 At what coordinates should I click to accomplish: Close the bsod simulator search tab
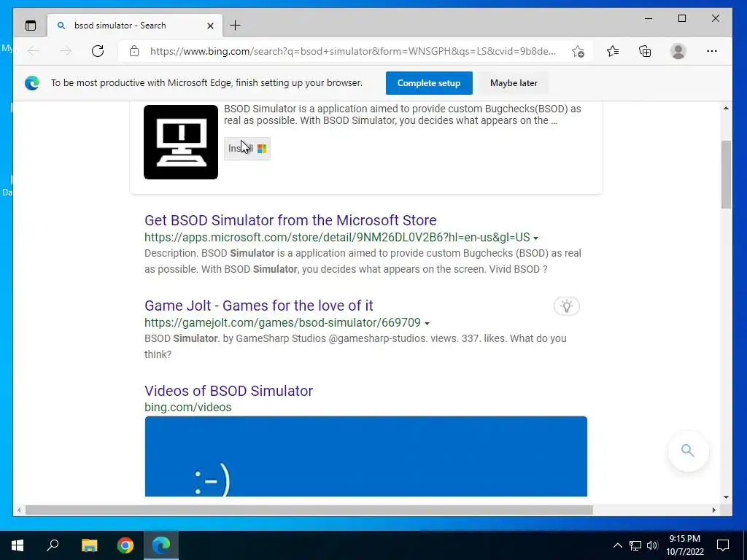(x=210, y=26)
